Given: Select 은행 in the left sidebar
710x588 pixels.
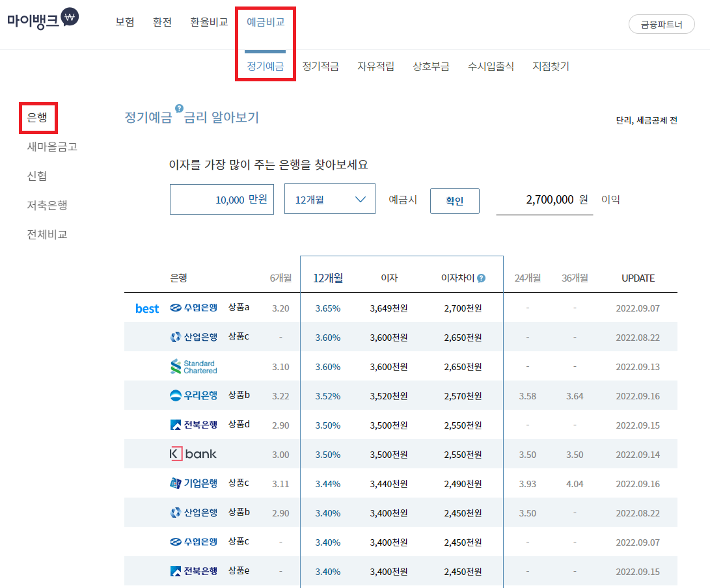Looking at the screenshot, I should pyautogui.click(x=37, y=118).
